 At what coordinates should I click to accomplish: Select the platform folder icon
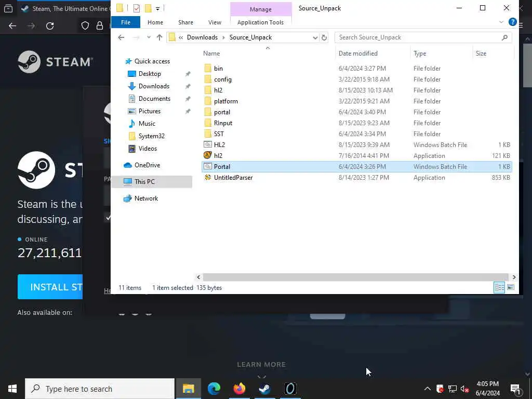208,101
